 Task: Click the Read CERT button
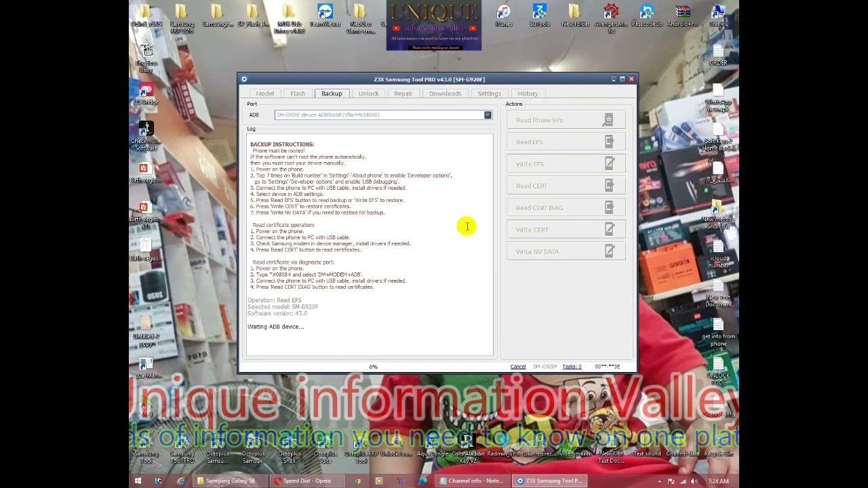(566, 186)
